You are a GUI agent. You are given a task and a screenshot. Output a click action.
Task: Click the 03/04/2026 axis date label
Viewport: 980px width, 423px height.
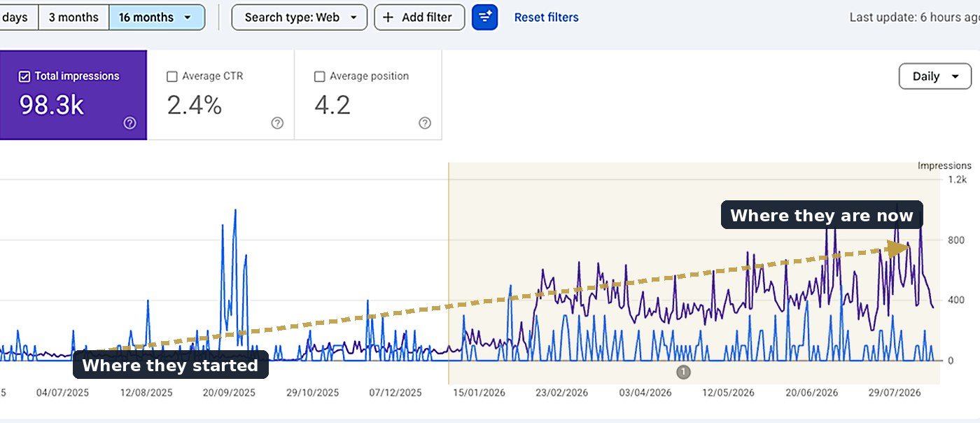645,393
